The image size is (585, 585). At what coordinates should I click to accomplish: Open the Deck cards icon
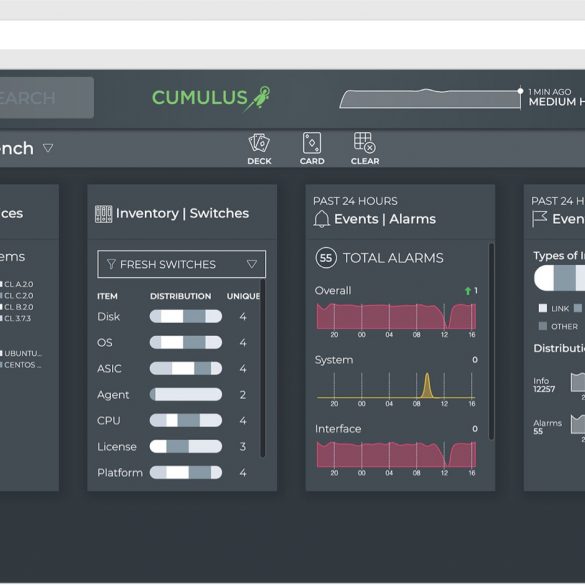pos(259,143)
